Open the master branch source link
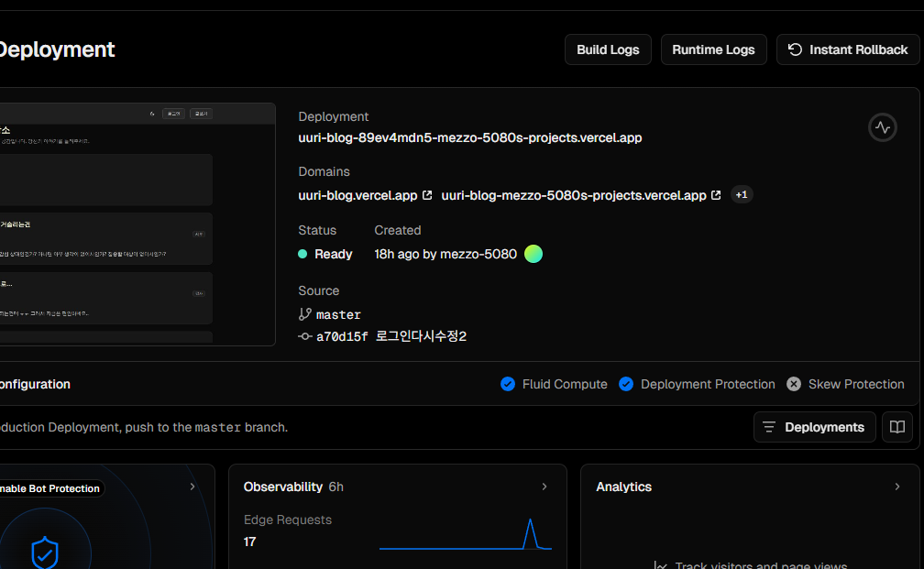The image size is (924, 569). (338, 314)
